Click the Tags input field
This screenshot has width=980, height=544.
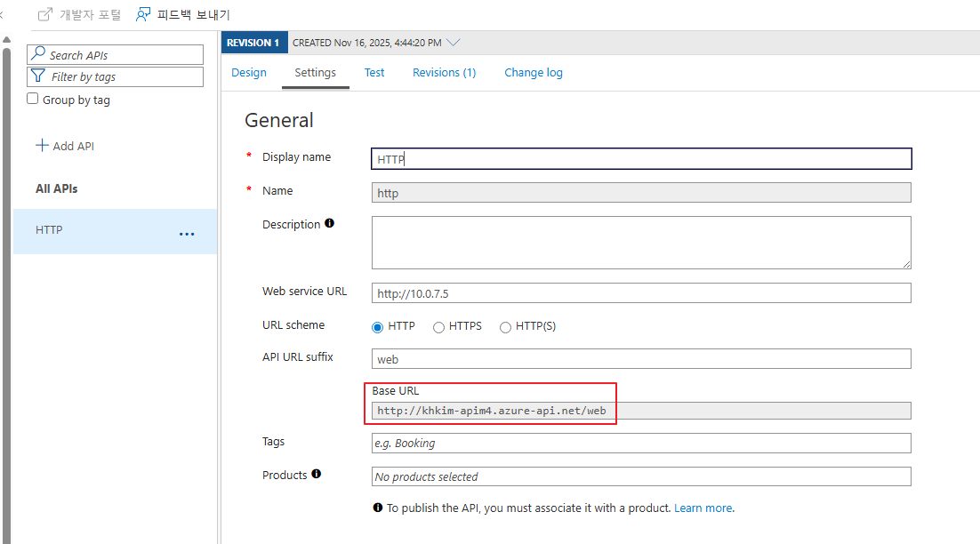(641, 443)
